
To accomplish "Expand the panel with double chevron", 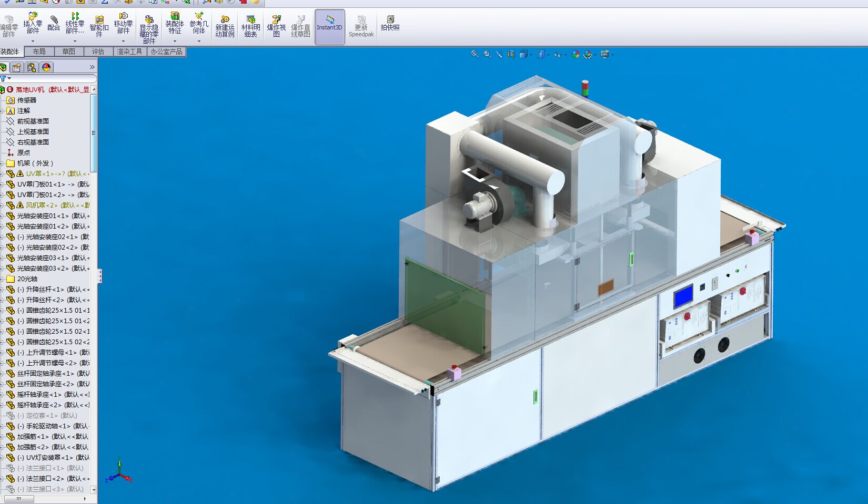I will pyautogui.click(x=92, y=67).
